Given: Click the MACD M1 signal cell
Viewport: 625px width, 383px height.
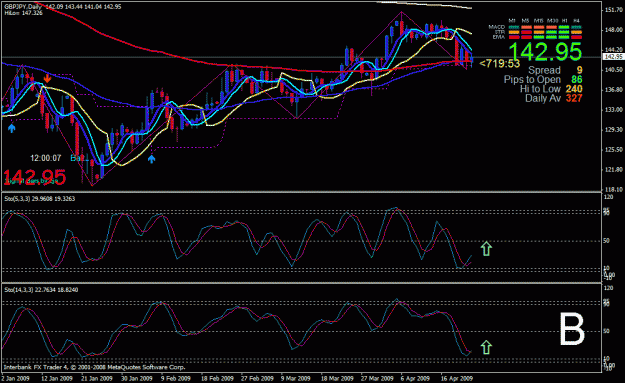Looking at the screenshot, I should point(514,27).
